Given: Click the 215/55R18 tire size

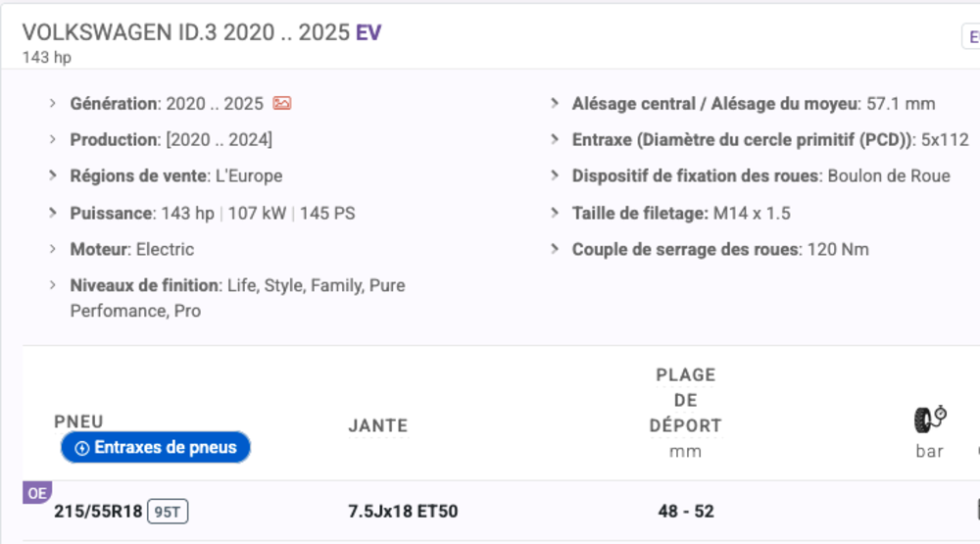Looking at the screenshot, I should tap(98, 511).
